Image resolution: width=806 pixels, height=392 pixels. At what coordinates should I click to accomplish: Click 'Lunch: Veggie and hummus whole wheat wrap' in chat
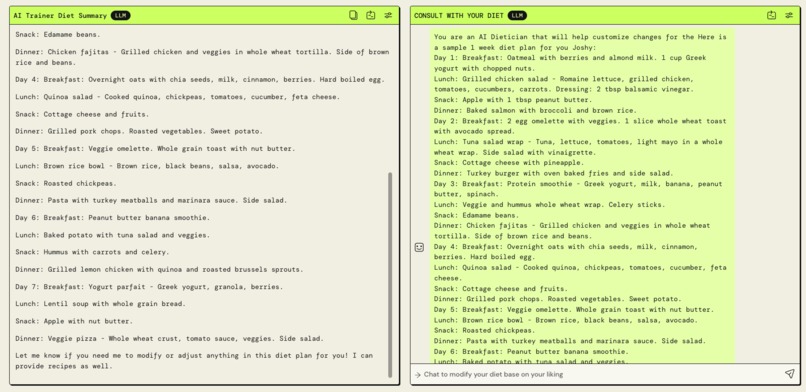549,205
